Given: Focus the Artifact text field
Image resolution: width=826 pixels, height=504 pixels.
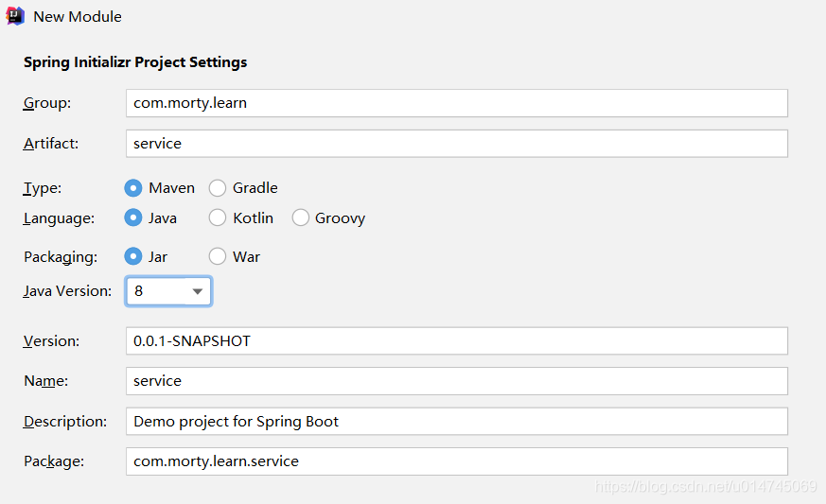Looking at the screenshot, I should tap(456, 144).
